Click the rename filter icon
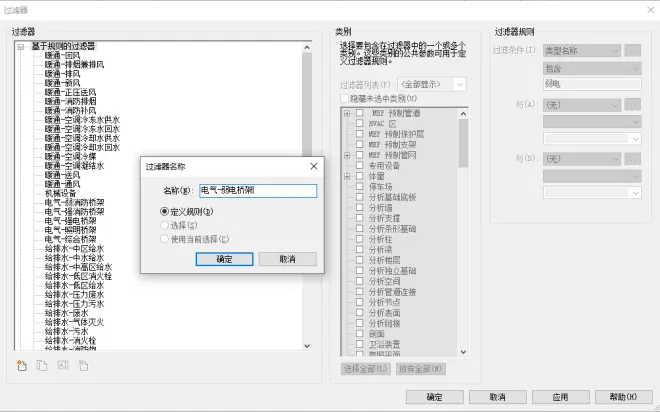Viewport: 660px width, 412px height. pyautogui.click(x=62, y=365)
